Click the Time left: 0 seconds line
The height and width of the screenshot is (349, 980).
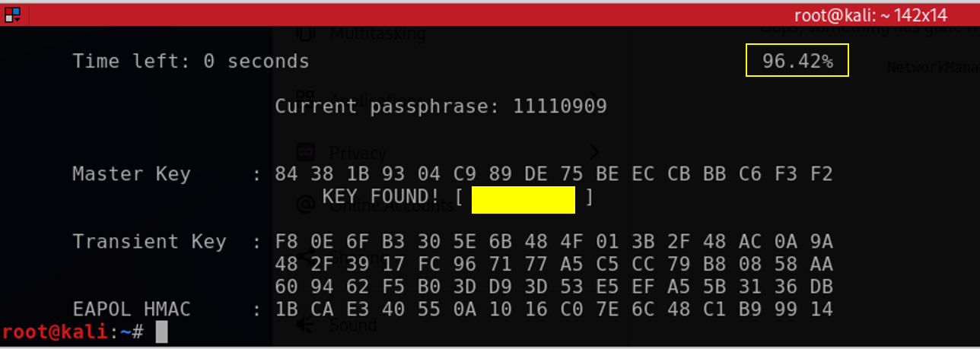(x=190, y=61)
